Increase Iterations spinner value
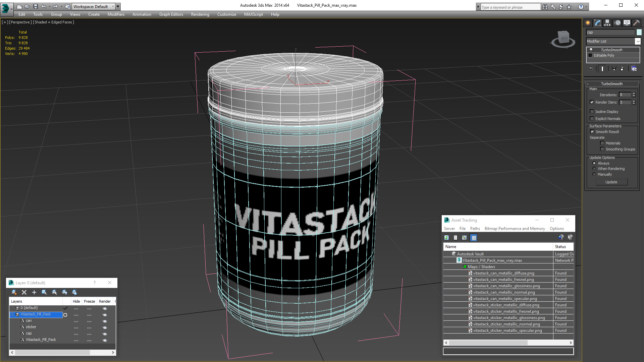 634,94
